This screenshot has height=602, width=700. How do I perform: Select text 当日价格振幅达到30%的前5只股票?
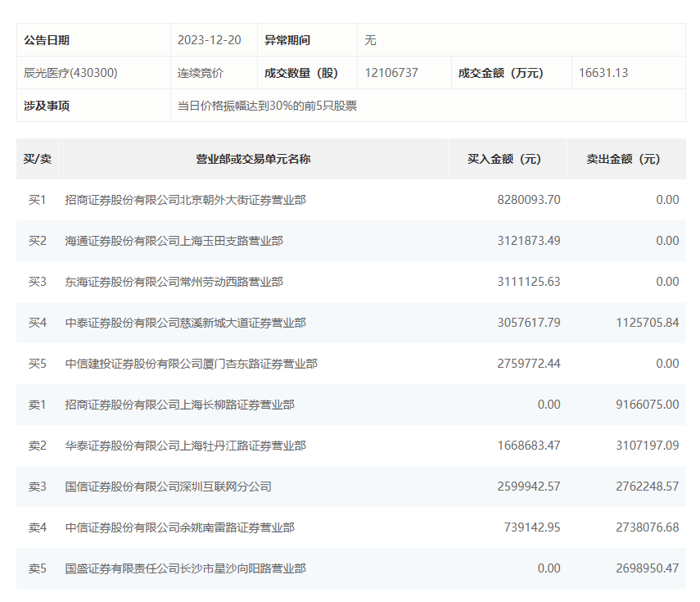pos(267,106)
